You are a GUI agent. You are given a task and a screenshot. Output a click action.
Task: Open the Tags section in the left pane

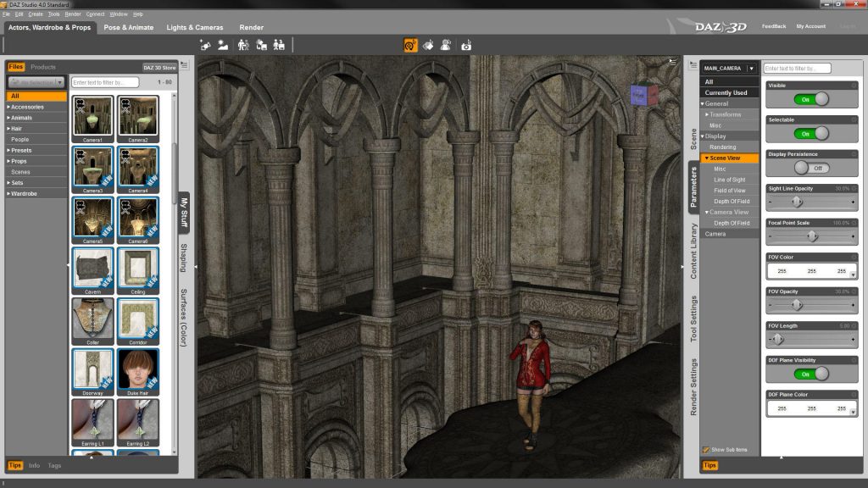pyautogui.click(x=54, y=465)
